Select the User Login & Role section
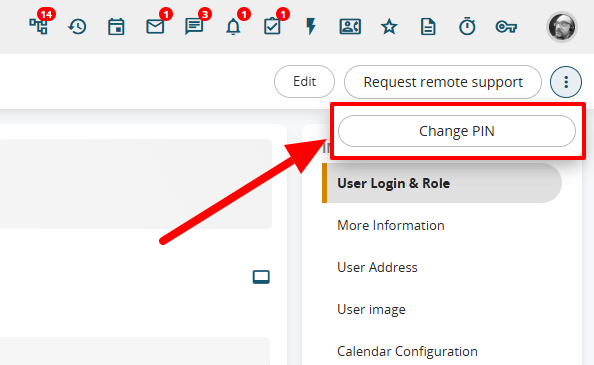 [x=442, y=183]
